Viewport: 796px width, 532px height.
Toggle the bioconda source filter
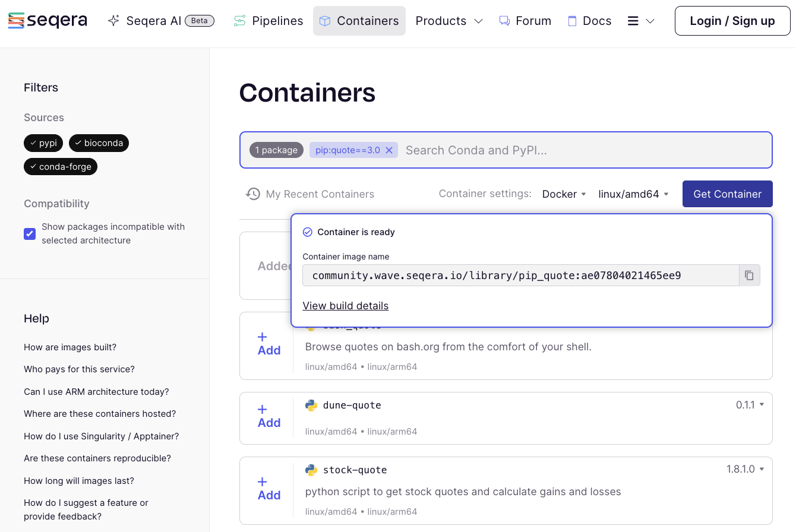coord(99,143)
